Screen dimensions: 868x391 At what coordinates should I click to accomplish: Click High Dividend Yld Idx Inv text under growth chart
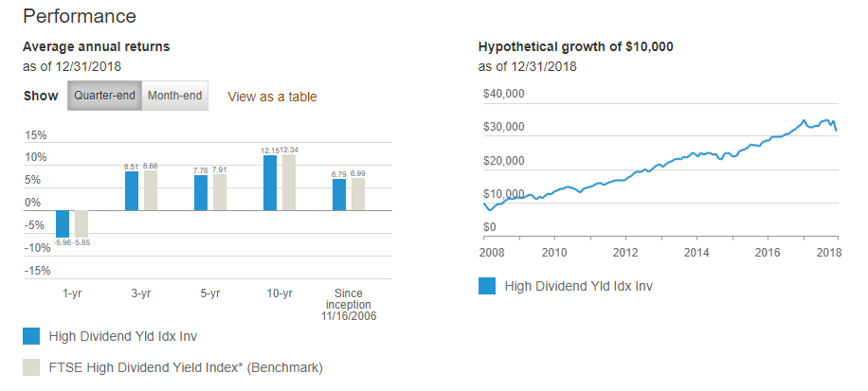point(578,286)
